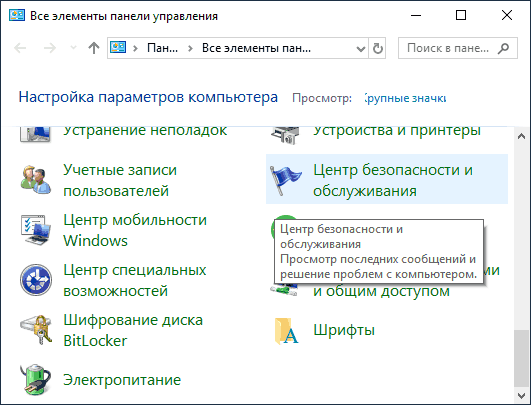
Task: Open 'Центр мобильности Windows' link
Action: (x=135, y=230)
